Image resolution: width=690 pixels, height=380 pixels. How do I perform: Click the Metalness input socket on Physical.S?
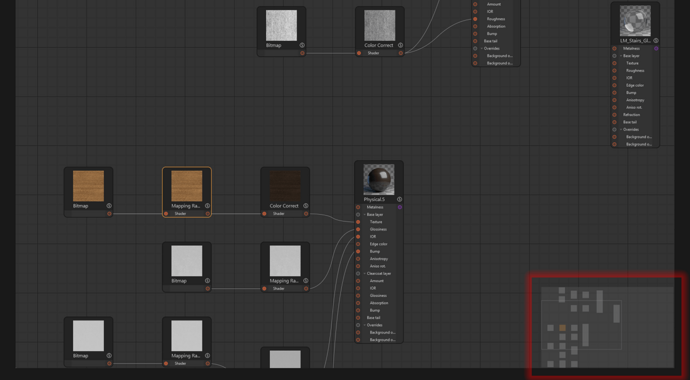358,207
